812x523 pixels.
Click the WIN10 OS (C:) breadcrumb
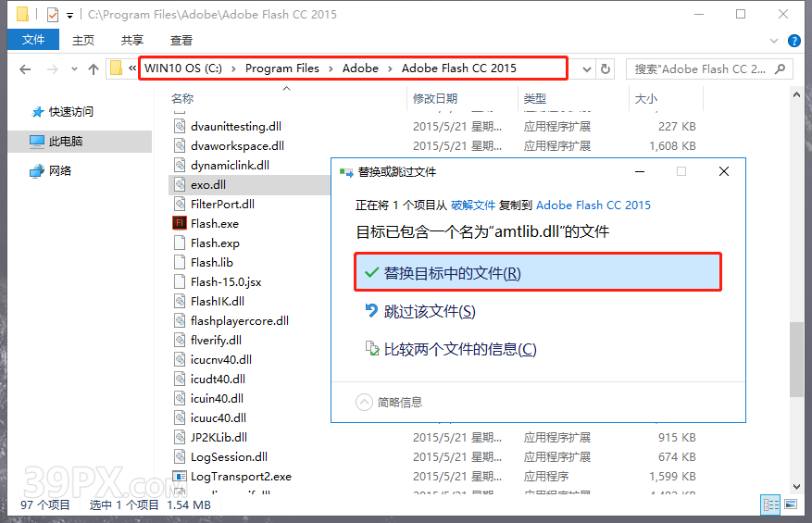point(183,68)
